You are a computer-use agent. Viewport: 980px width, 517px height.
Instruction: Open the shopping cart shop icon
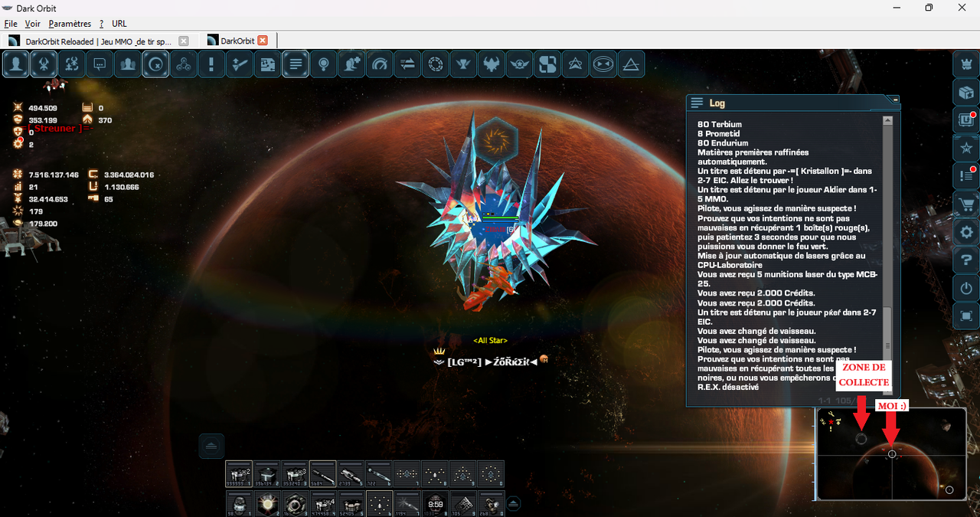click(x=965, y=205)
